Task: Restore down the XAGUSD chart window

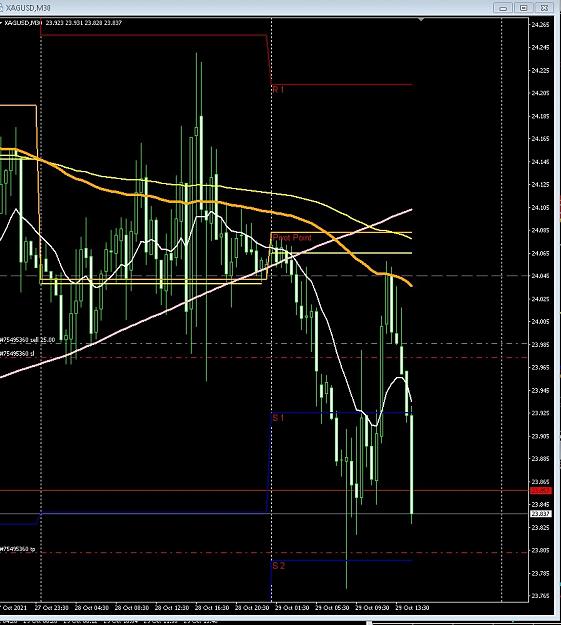Action: (x=524, y=8)
